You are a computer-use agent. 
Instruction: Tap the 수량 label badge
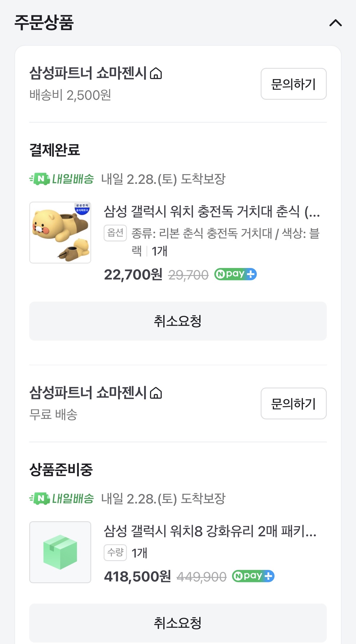point(115,553)
